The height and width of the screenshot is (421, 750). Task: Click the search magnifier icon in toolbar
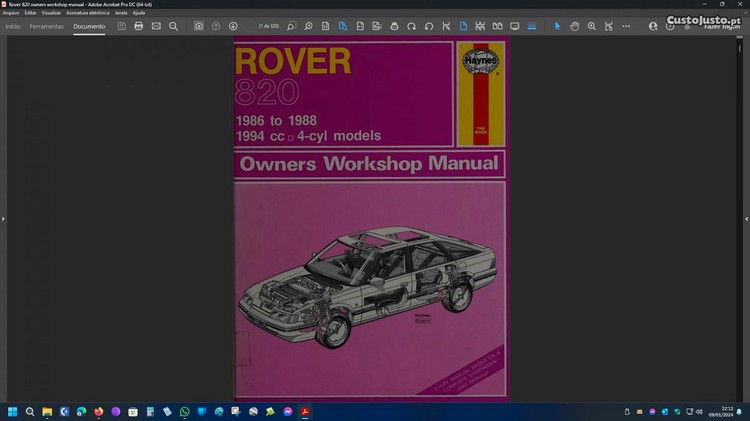click(173, 26)
